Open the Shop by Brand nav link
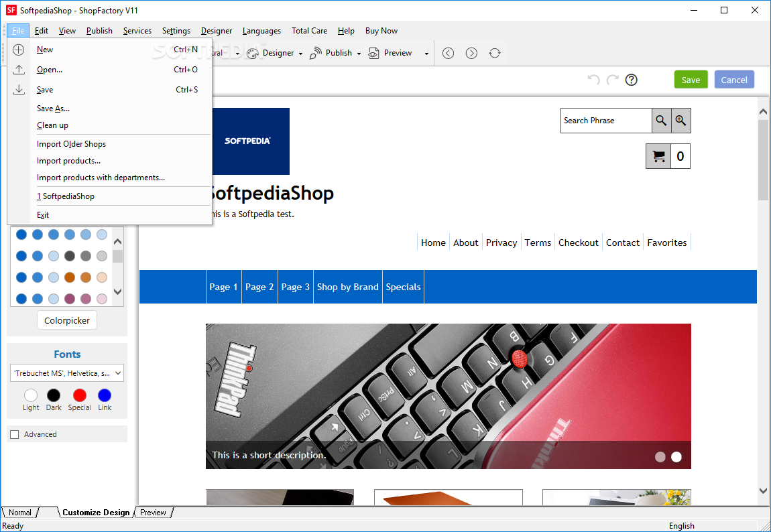 coord(348,287)
